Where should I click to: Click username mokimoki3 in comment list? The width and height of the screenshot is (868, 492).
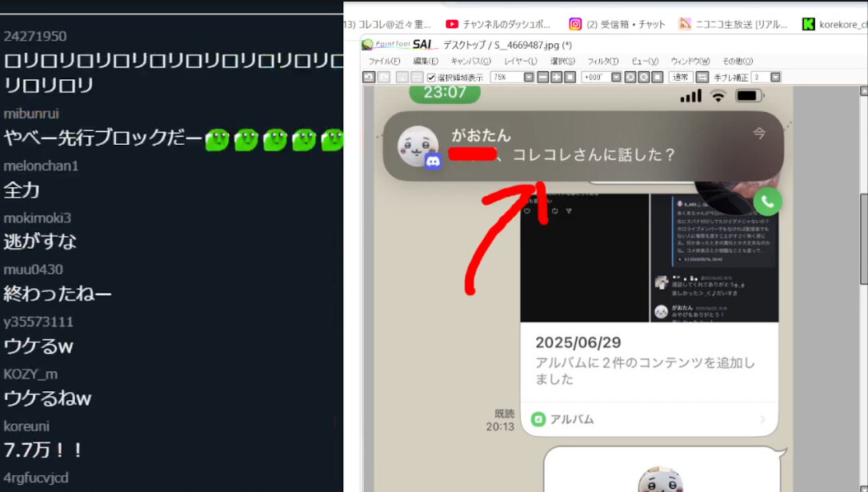pyautogui.click(x=37, y=218)
